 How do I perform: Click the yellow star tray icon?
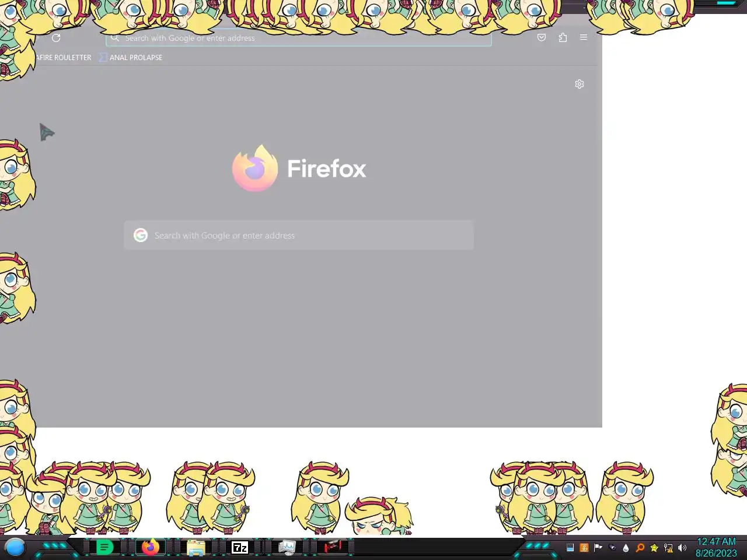click(654, 548)
